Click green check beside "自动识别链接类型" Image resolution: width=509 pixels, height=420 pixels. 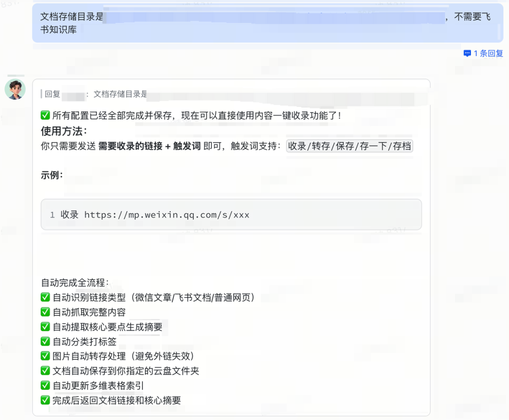(x=45, y=297)
